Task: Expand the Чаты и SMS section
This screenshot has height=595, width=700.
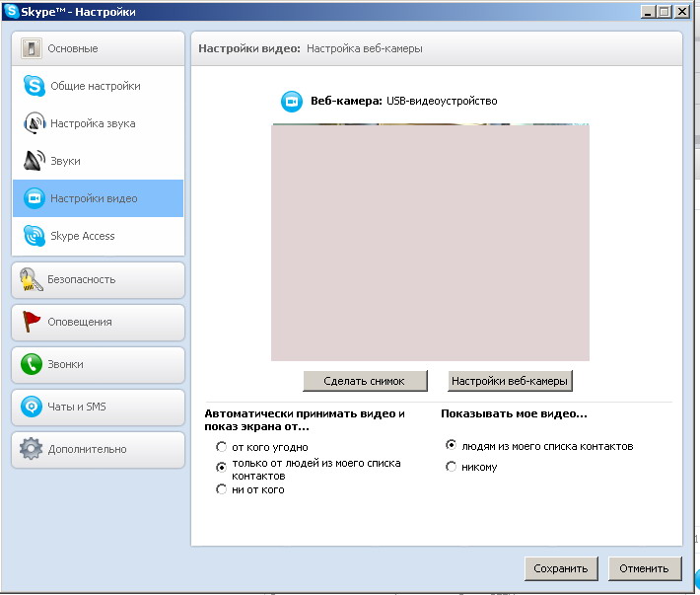Action: 98,407
